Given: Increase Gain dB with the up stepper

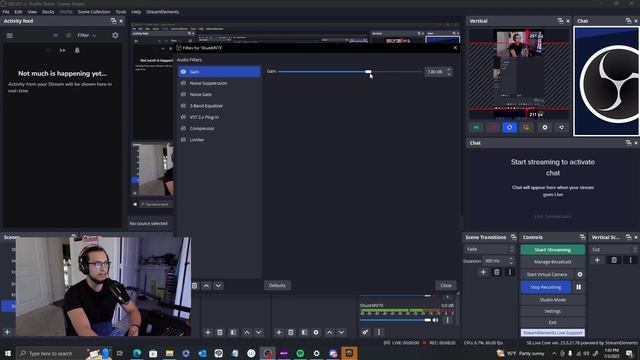Looking at the screenshot, I should click(x=449, y=69).
